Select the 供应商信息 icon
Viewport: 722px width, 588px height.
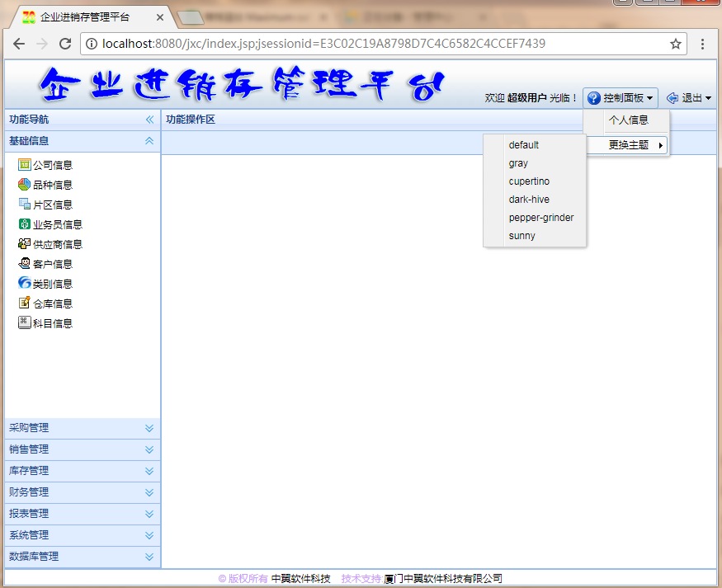[x=25, y=243]
